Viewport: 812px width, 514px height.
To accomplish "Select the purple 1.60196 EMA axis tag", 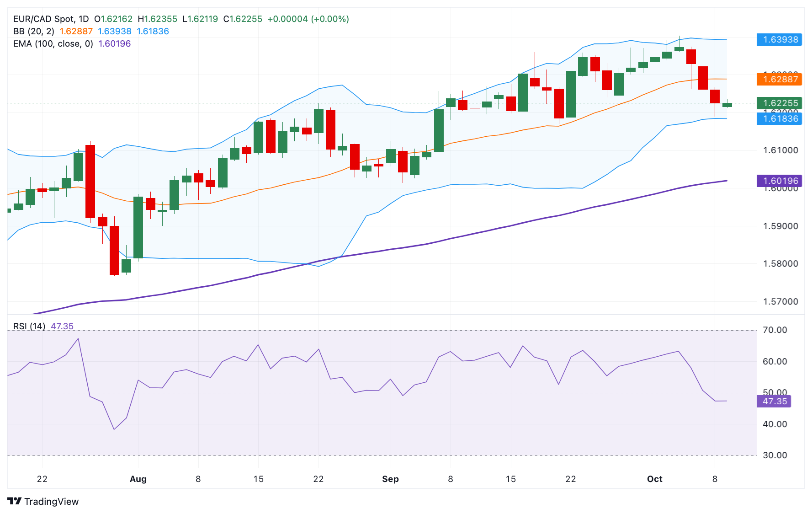I will tap(780, 181).
